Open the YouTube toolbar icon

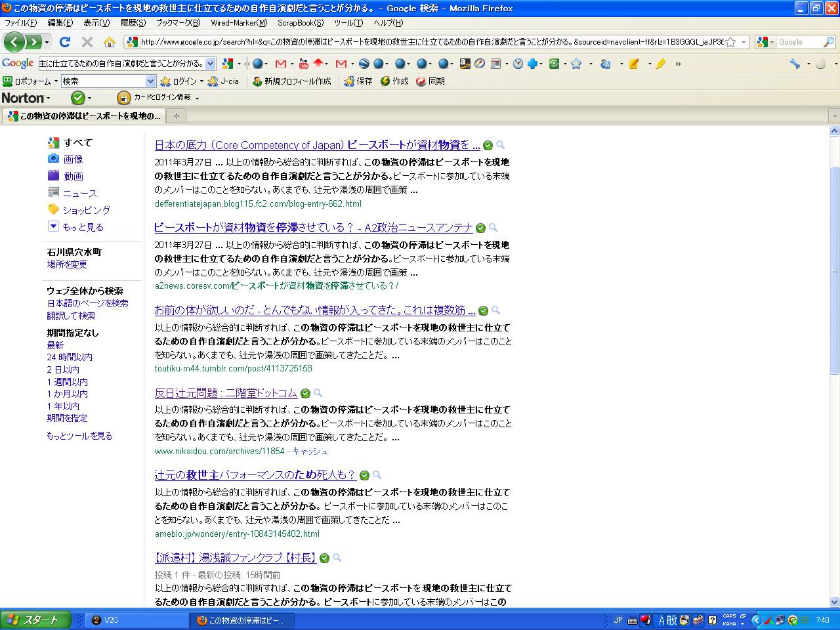(303, 64)
